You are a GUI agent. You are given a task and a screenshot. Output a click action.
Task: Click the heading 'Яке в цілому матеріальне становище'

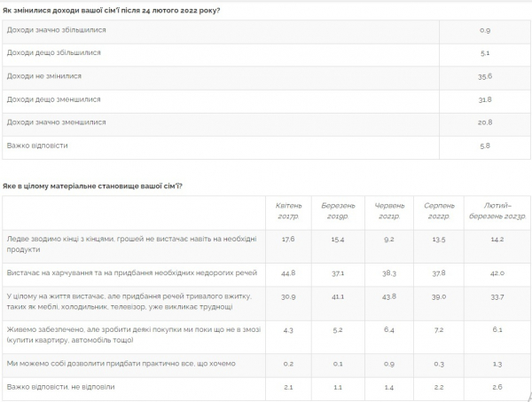tap(92, 186)
